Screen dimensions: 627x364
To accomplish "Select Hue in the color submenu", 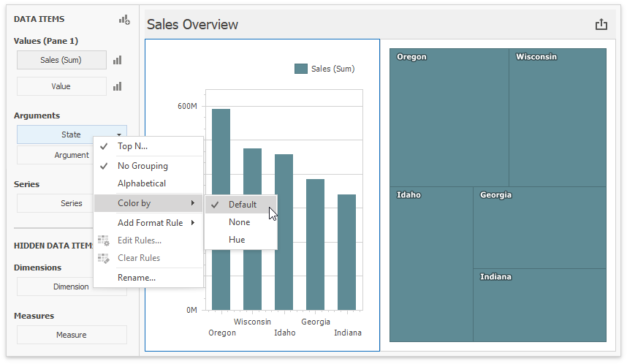I will tap(237, 240).
